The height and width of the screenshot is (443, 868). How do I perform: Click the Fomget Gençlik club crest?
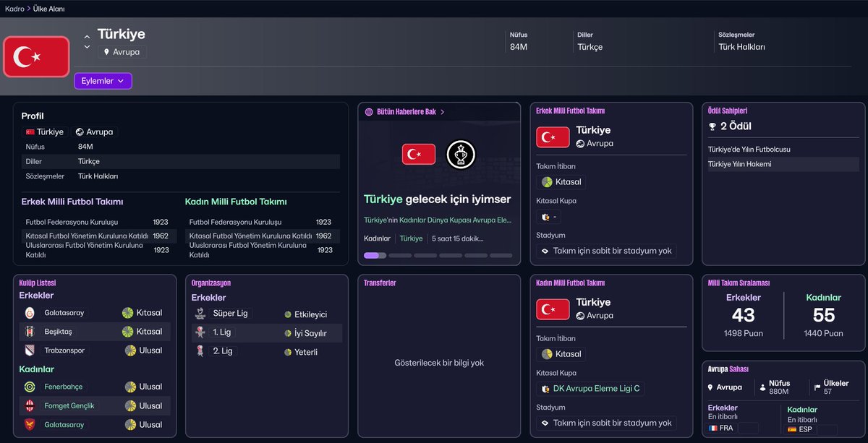tap(30, 405)
